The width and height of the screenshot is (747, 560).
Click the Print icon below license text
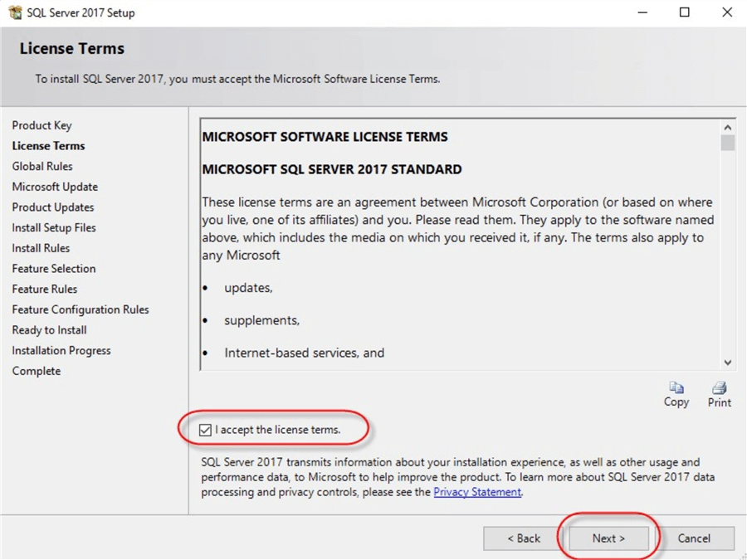[x=719, y=388]
